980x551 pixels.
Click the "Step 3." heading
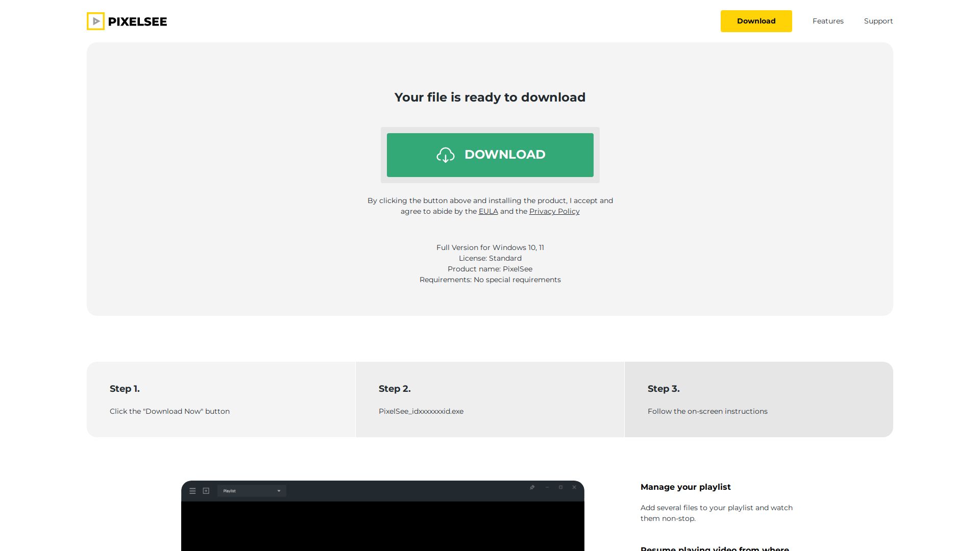tap(664, 389)
